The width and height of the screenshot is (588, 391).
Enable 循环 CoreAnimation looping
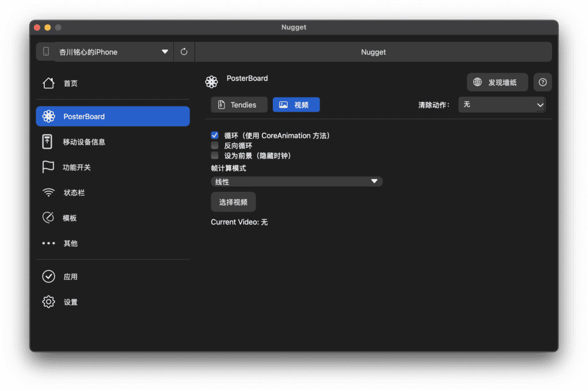click(x=214, y=135)
